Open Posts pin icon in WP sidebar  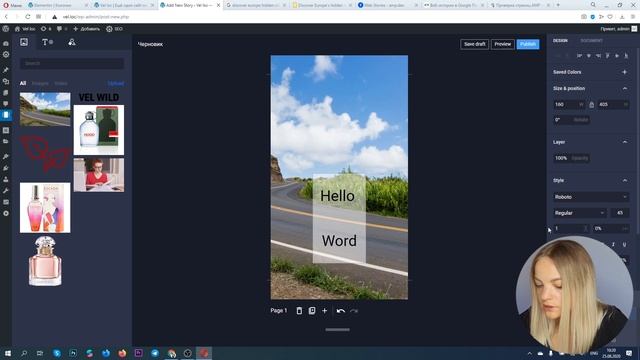click(6, 70)
